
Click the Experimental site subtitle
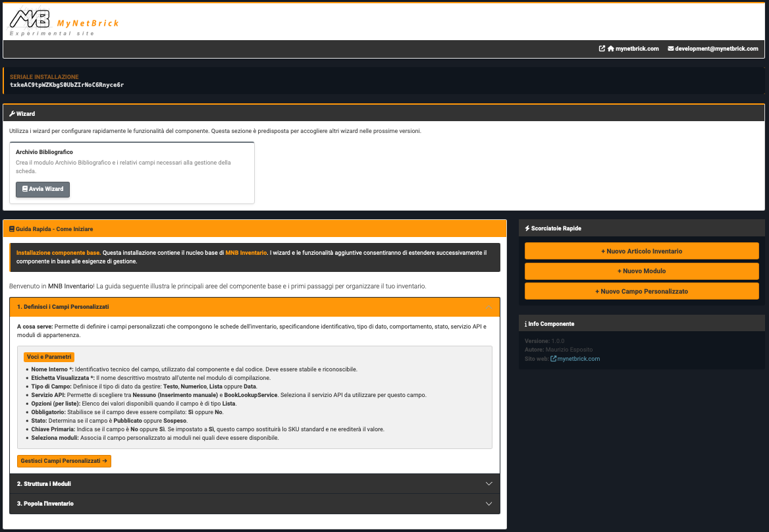(x=52, y=34)
